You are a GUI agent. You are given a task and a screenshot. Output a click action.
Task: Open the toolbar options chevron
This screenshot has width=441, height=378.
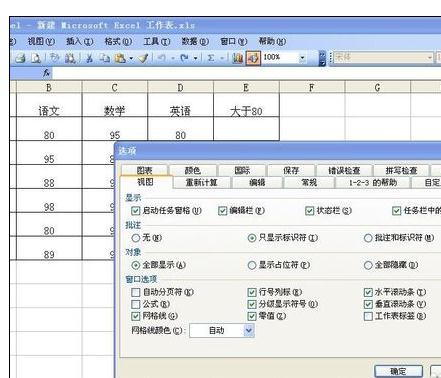(322, 58)
